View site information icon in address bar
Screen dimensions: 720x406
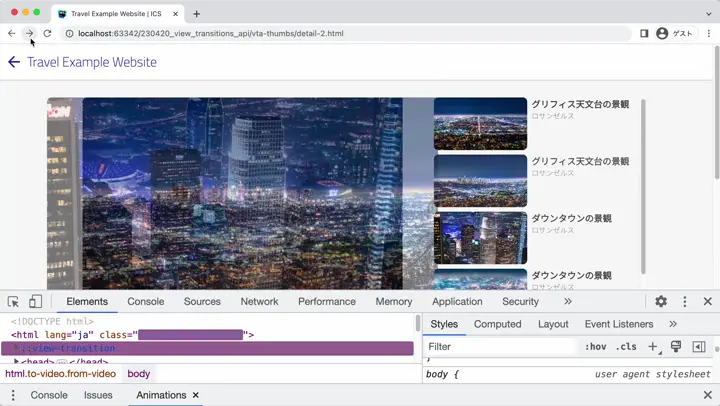click(x=69, y=34)
